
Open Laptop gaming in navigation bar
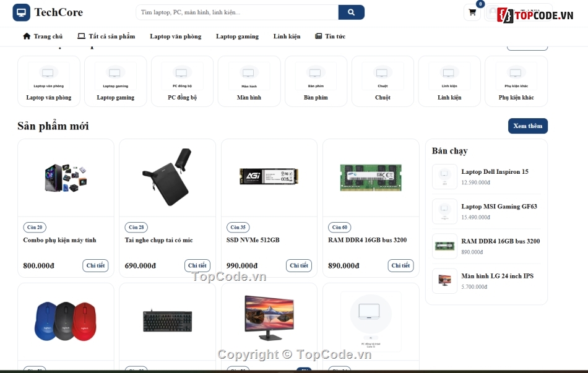click(238, 36)
